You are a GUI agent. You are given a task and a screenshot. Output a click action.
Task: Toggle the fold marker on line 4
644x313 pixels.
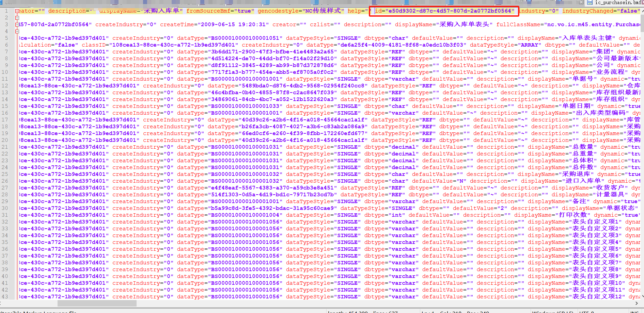pyautogui.click(x=17, y=31)
